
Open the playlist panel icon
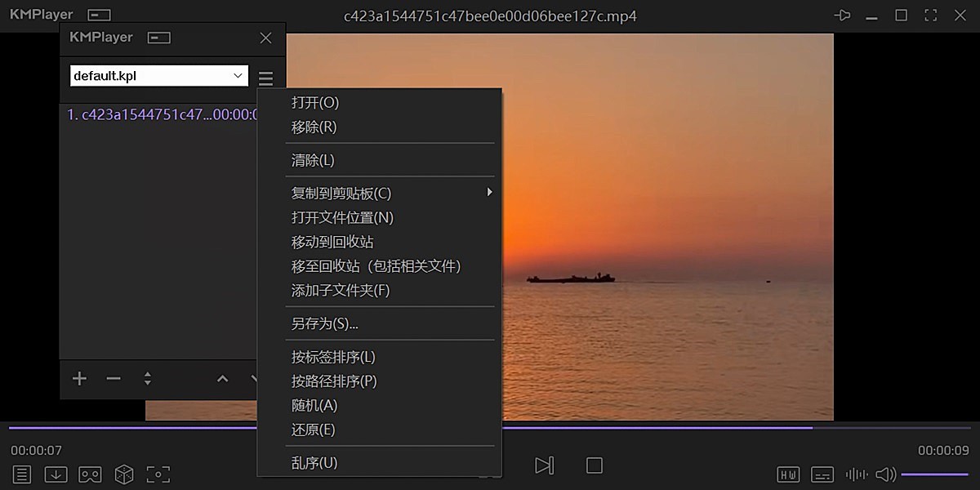click(x=20, y=474)
